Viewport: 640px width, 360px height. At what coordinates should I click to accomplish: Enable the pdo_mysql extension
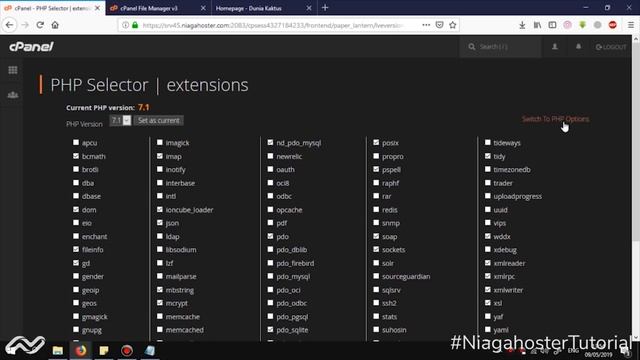(x=270, y=276)
